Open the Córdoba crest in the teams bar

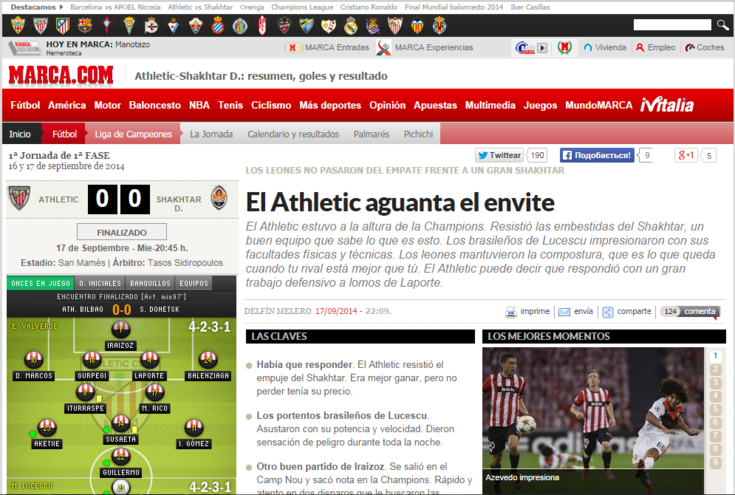(129, 25)
